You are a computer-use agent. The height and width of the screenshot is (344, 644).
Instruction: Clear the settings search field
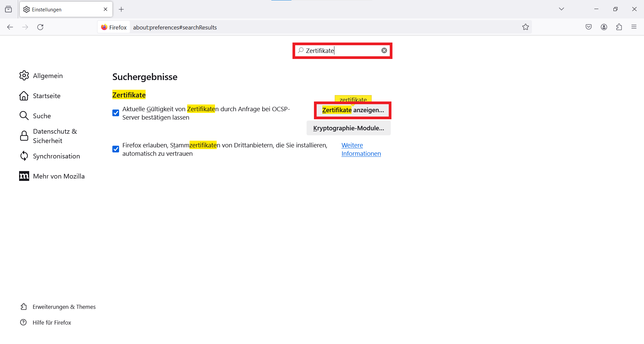384,51
